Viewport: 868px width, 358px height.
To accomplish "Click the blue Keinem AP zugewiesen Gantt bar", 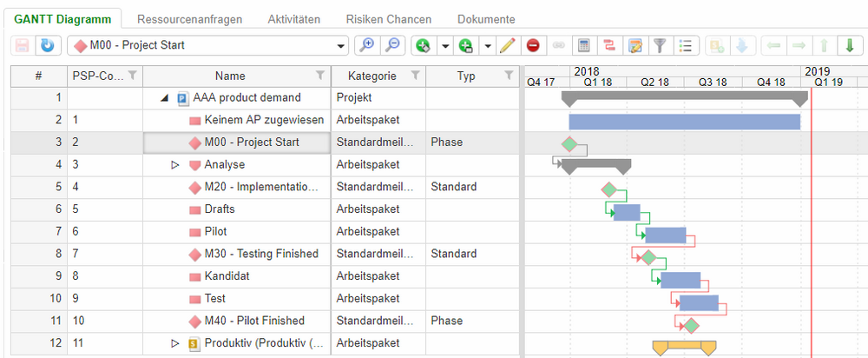I will point(684,122).
